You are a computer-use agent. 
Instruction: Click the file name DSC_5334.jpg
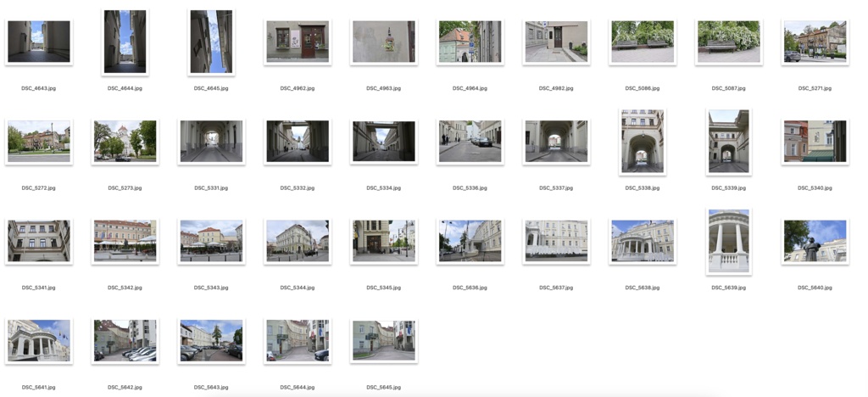pos(384,188)
